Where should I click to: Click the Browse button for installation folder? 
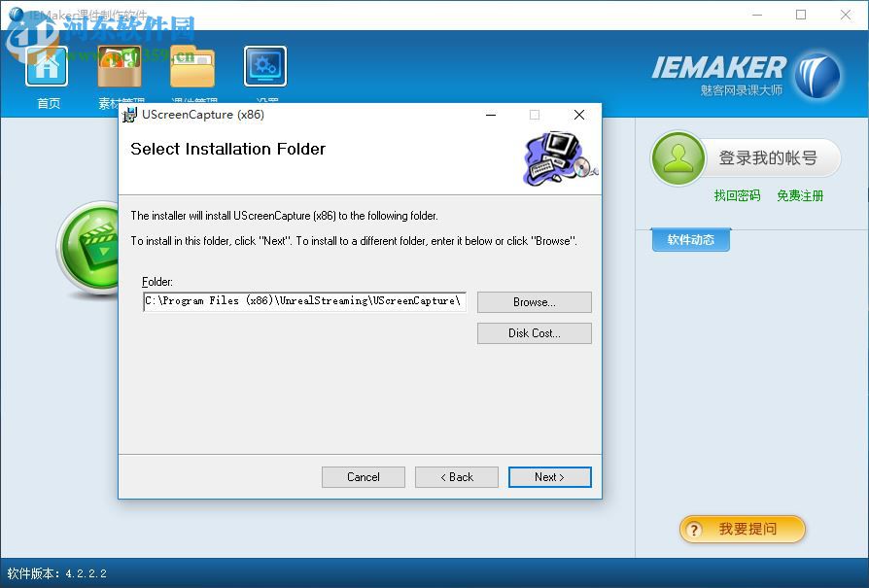tap(533, 302)
